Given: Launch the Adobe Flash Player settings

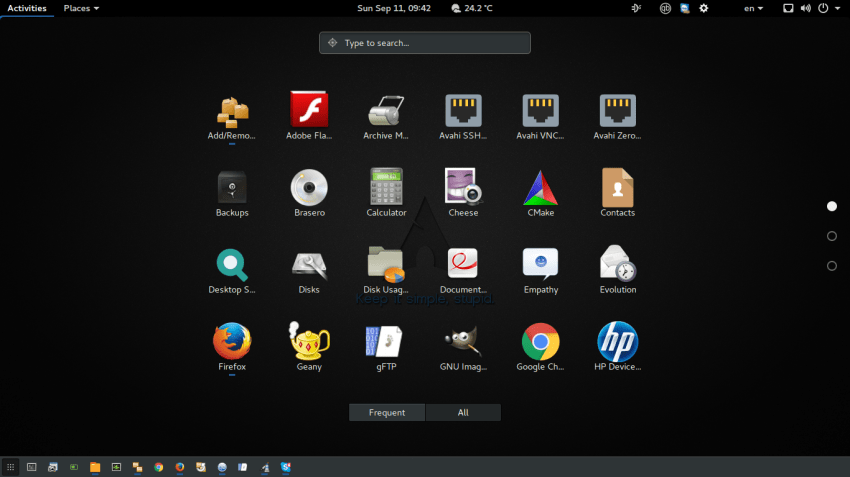Looking at the screenshot, I should (309, 110).
